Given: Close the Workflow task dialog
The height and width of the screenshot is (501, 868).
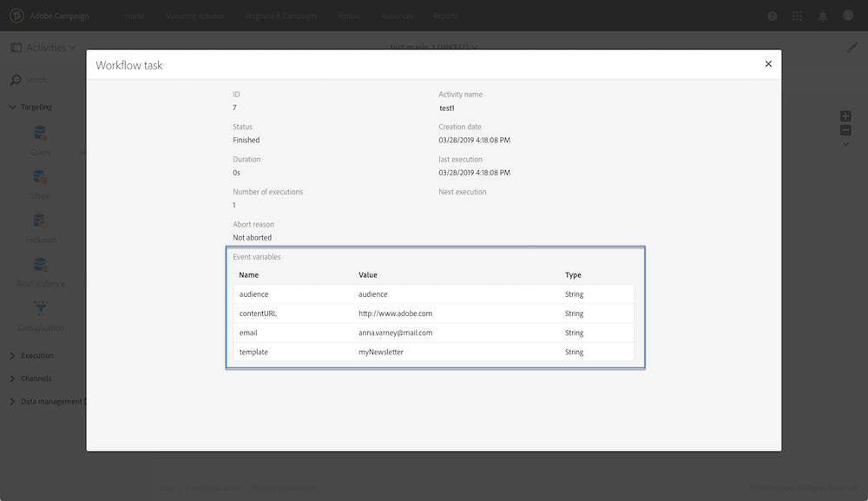Looking at the screenshot, I should click(768, 64).
